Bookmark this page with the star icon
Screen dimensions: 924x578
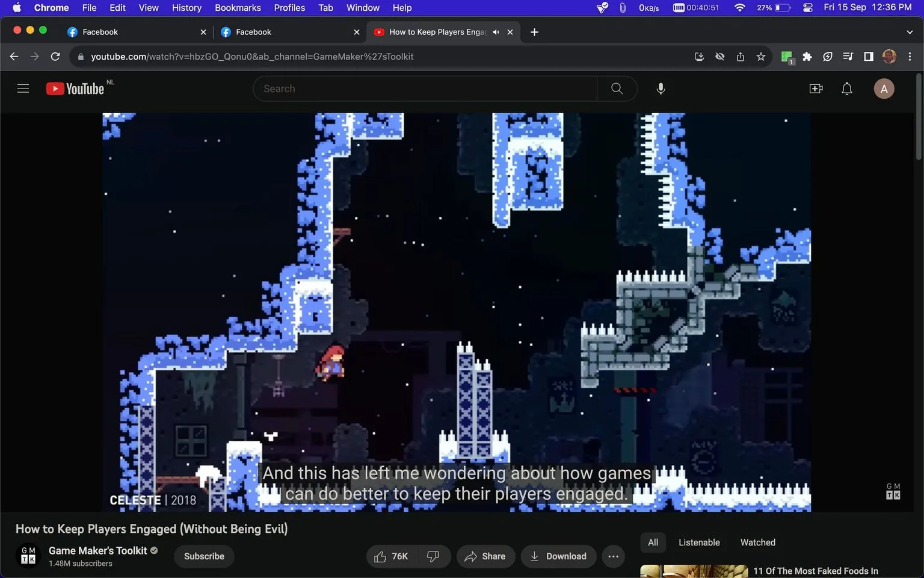(x=760, y=56)
